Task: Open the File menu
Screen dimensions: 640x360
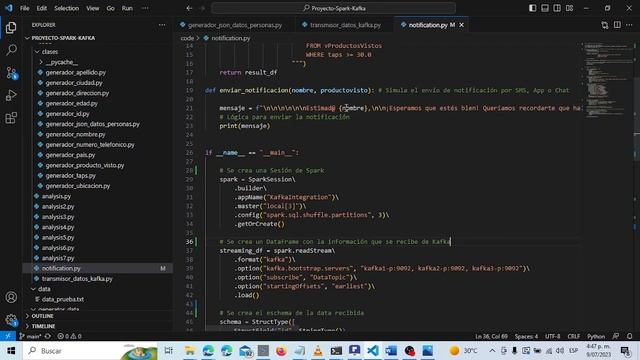Action: pyautogui.click(x=24, y=8)
